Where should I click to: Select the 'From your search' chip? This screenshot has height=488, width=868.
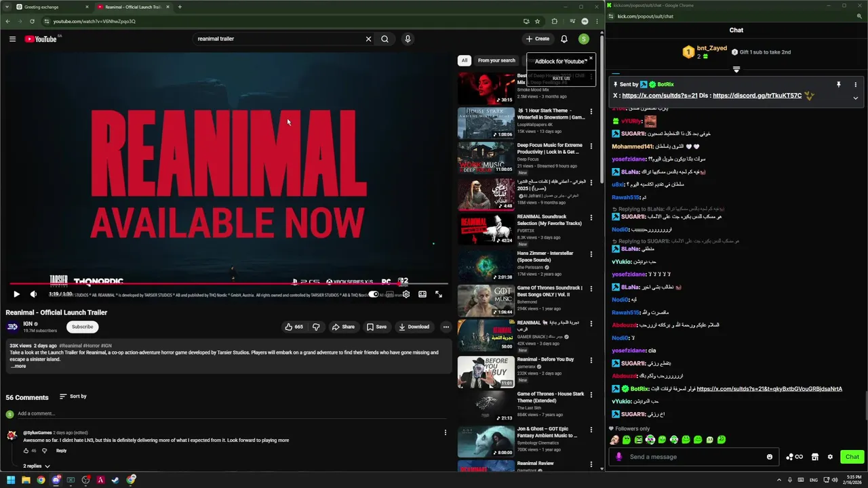point(496,60)
